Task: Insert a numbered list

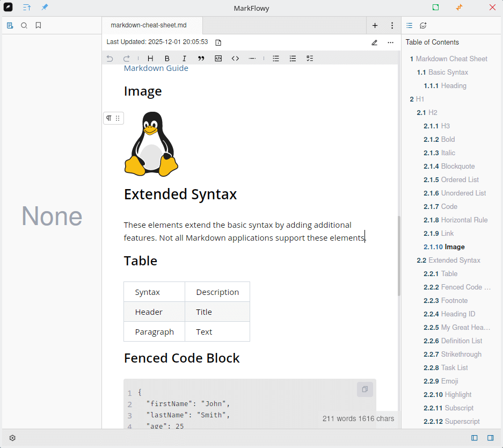Action: 293,59
